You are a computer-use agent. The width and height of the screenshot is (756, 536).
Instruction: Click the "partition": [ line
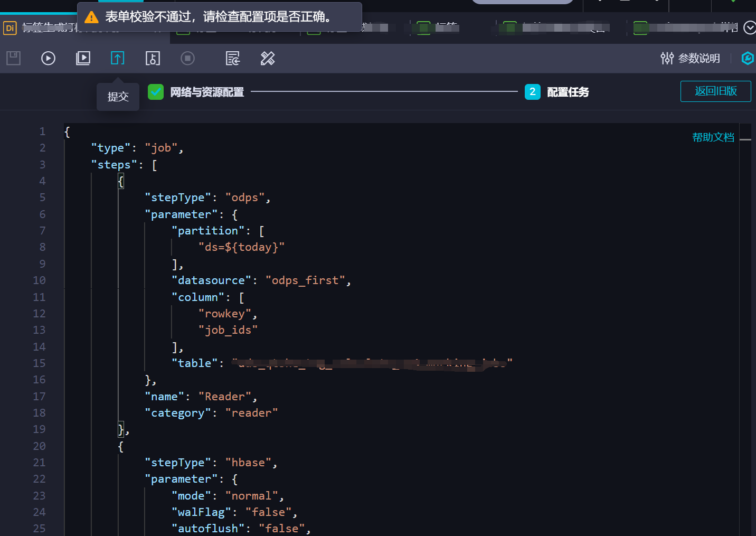click(218, 231)
